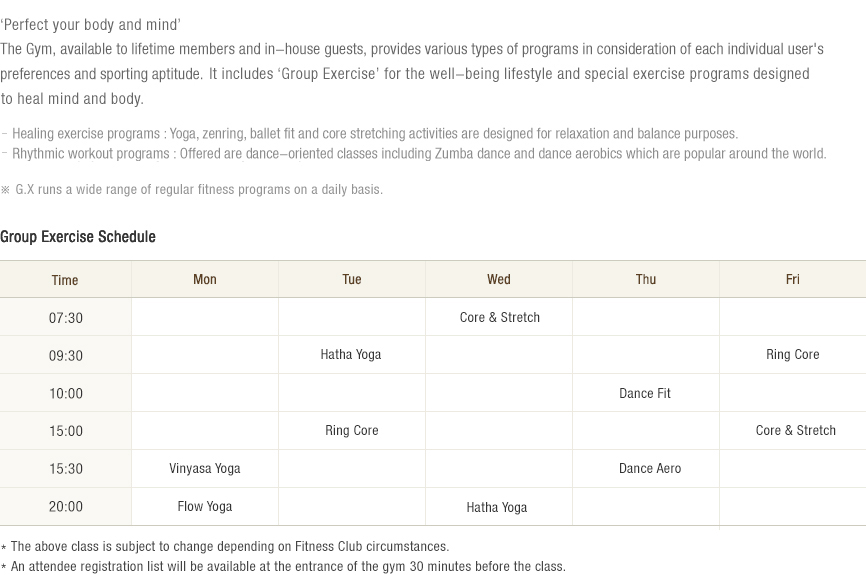Image resolution: width=866 pixels, height=575 pixels.
Task: Select the Tue column header
Action: click(x=352, y=279)
